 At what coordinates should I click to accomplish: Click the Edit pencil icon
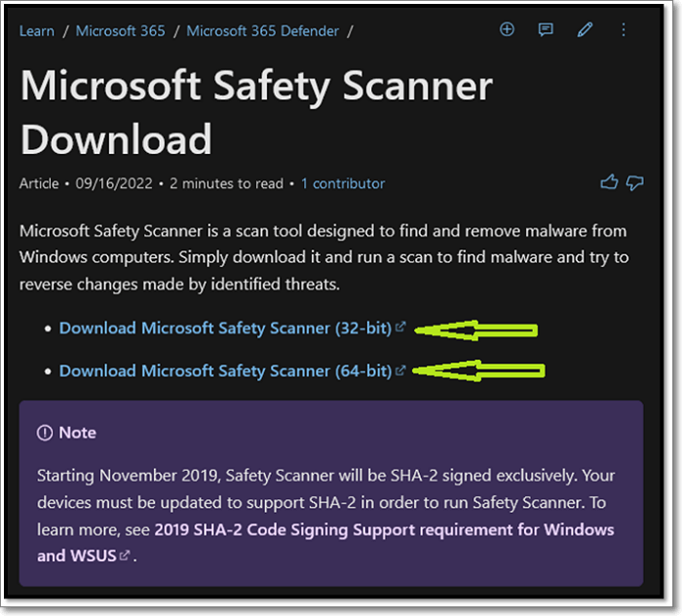click(x=585, y=29)
